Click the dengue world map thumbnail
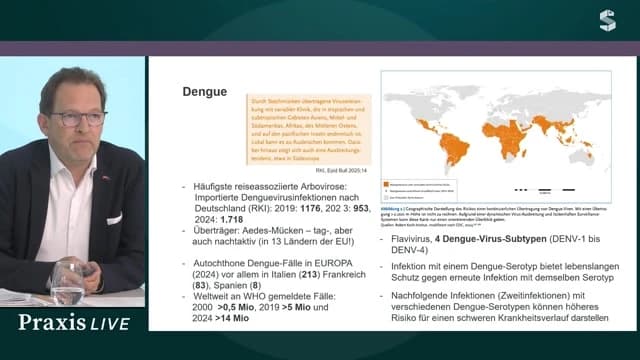The height and width of the screenshot is (360, 640). coord(496,137)
